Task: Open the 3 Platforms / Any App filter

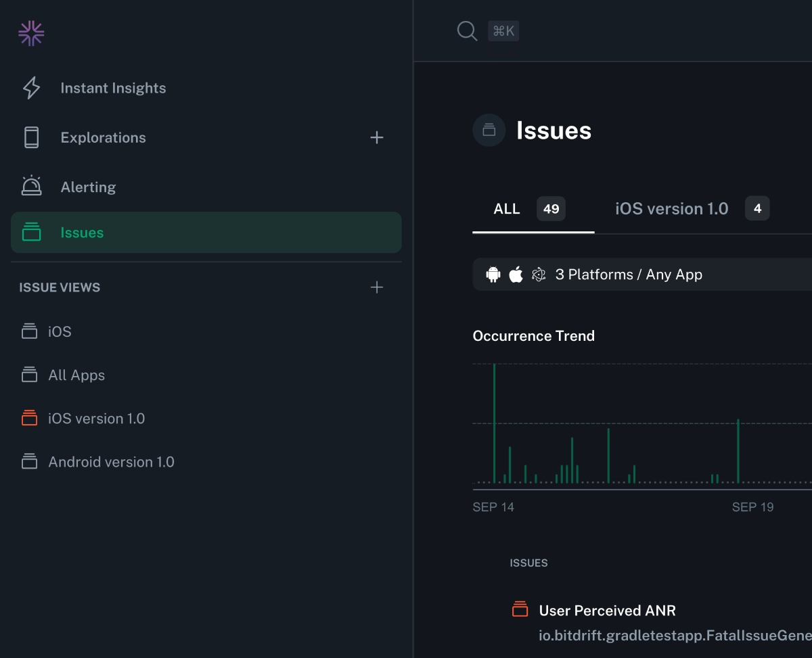Action: coord(629,274)
